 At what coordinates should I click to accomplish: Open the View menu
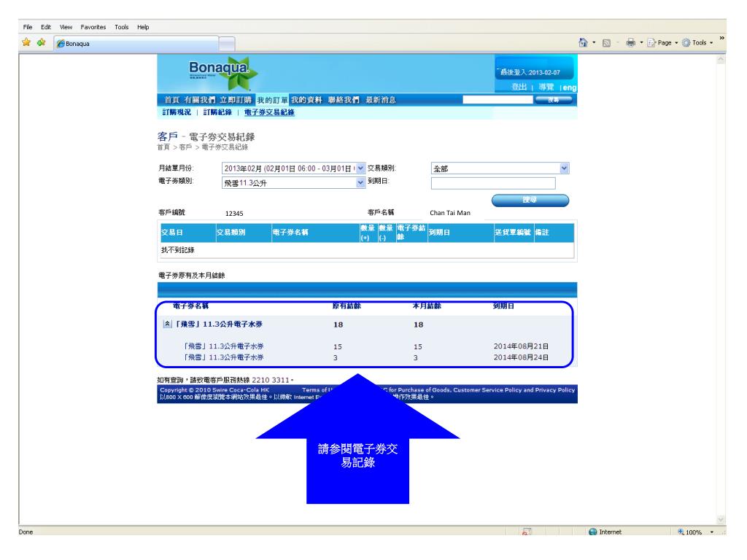(x=66, y=27)
